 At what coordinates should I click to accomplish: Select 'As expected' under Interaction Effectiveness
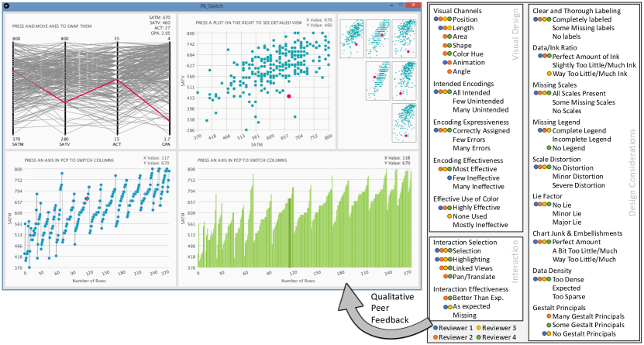tap(471, 306)
